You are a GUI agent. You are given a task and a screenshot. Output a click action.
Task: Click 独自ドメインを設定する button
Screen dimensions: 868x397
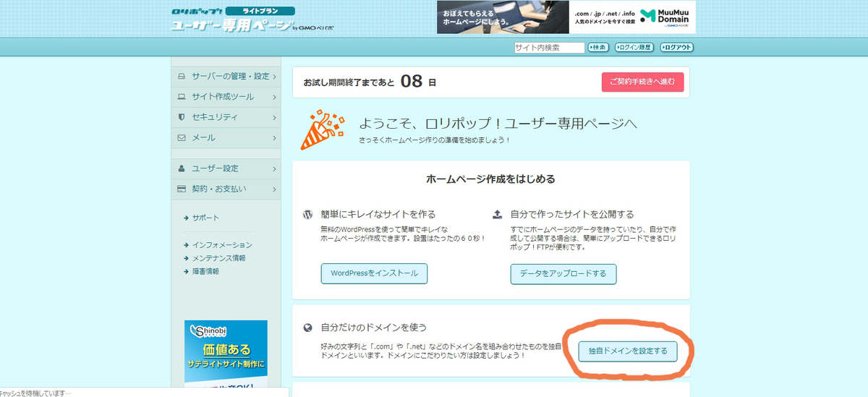[628, 351]
